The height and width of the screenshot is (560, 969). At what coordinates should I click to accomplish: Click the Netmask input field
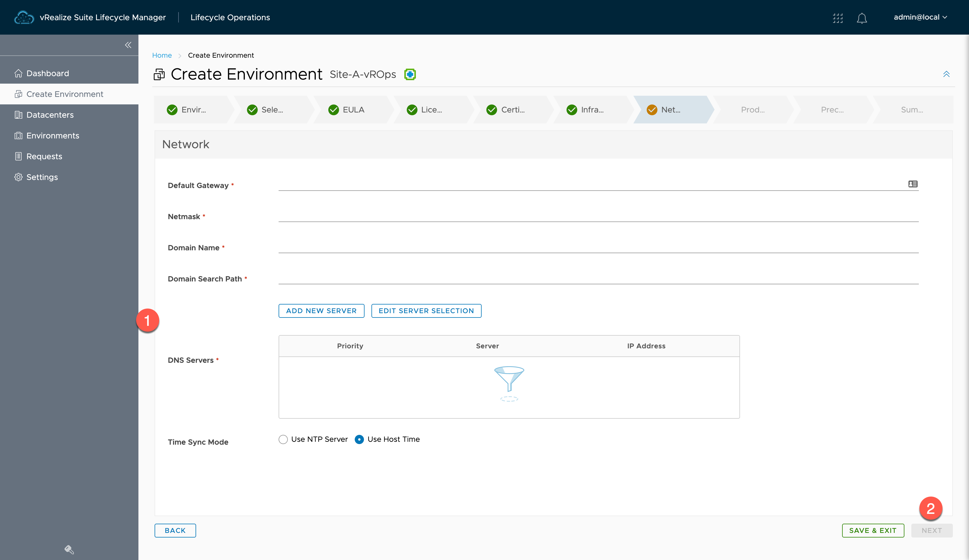(598, 215)
